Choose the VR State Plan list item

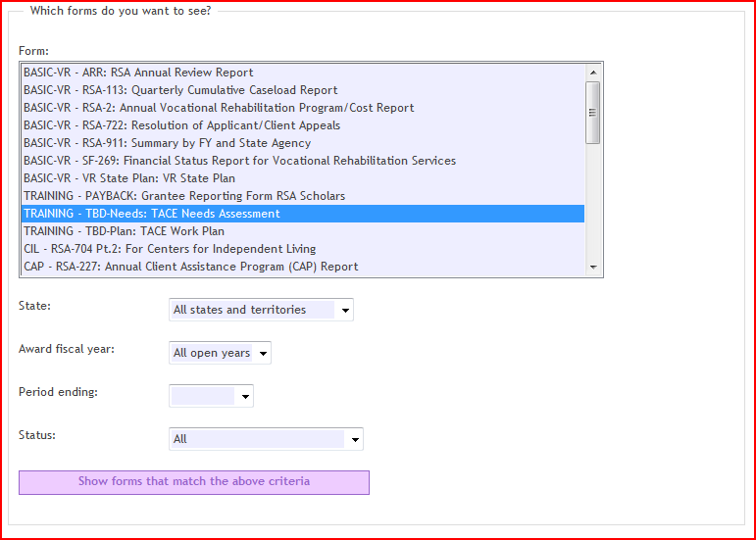click(303, 178)
